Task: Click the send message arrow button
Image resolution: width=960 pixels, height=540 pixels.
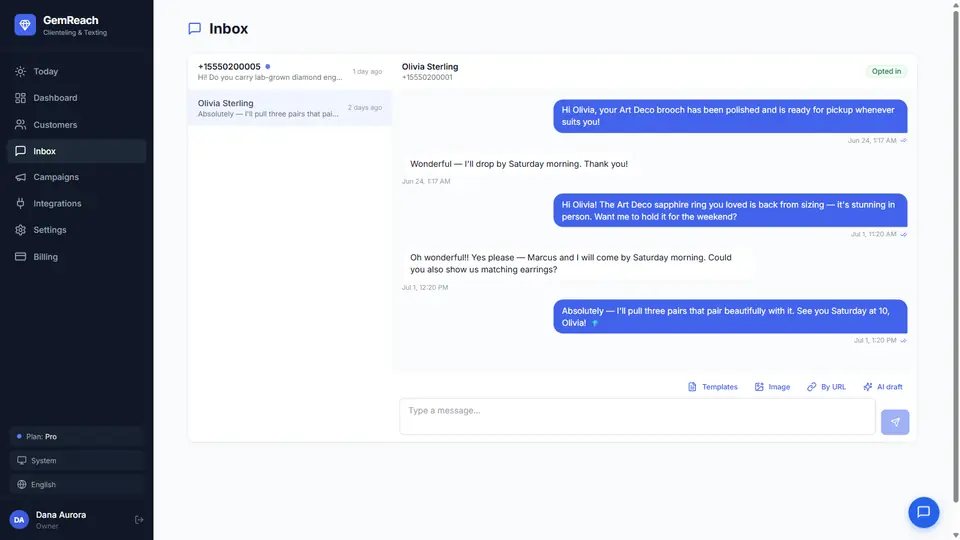Action: [x=894, y=422]
